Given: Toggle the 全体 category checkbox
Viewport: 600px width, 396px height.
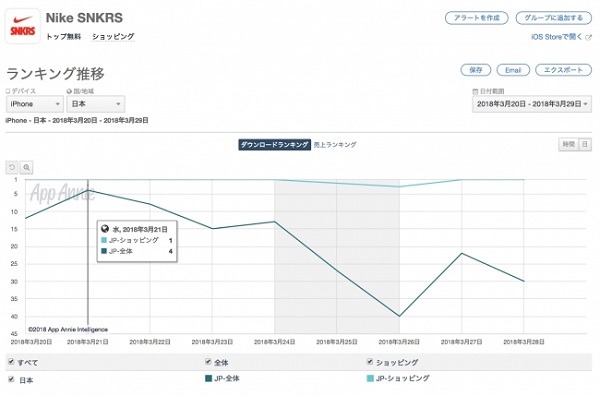Looking at the screenshot, I should tap(208, 362).
